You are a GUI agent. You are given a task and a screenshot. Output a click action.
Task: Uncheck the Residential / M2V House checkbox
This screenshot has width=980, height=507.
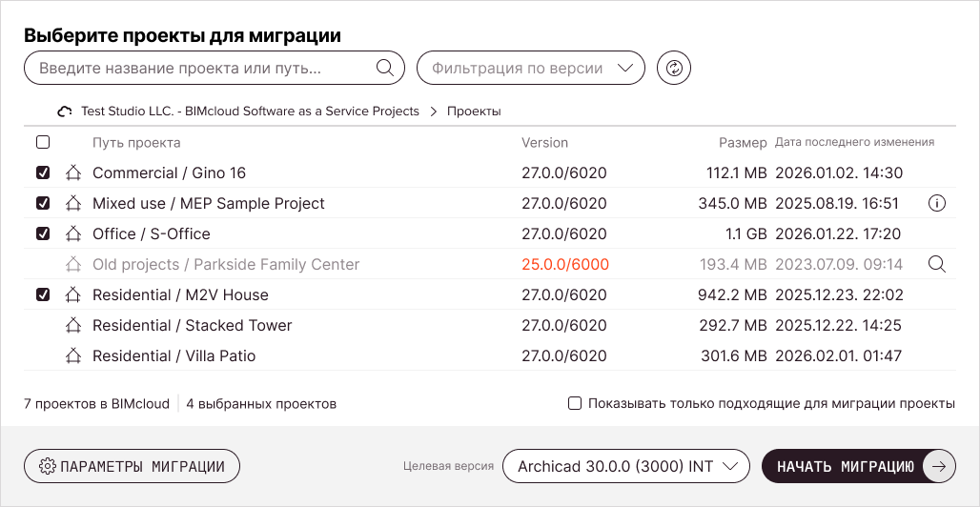coord(43,295)
